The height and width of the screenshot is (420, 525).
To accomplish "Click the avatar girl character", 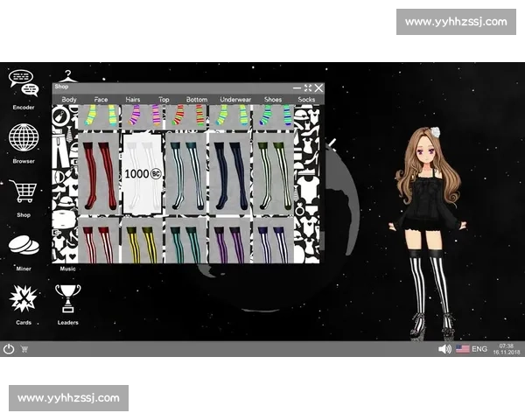I will coord(430,227).
